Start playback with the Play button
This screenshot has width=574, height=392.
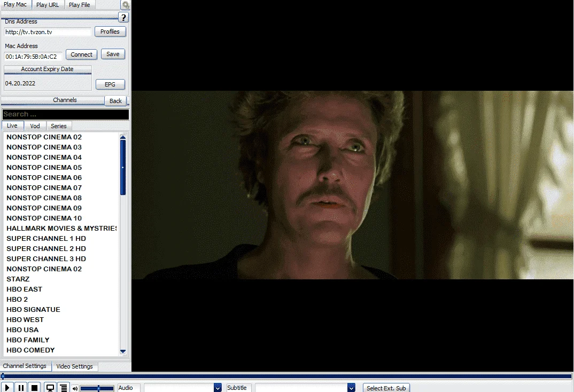tap(7, 388)
